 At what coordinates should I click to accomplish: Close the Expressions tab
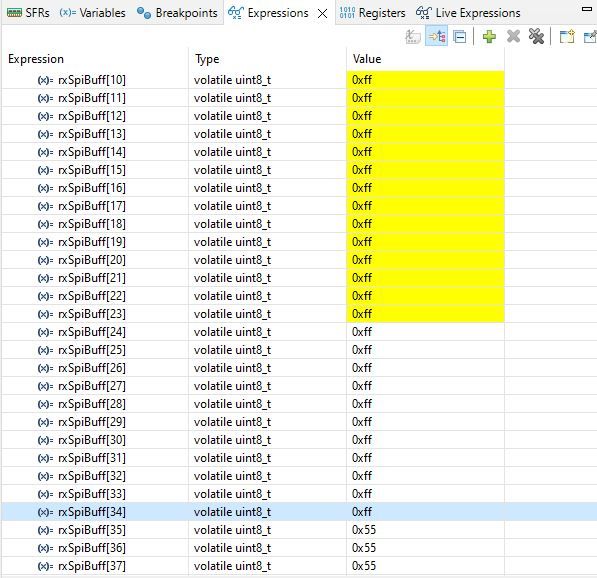tap(322, 14)
